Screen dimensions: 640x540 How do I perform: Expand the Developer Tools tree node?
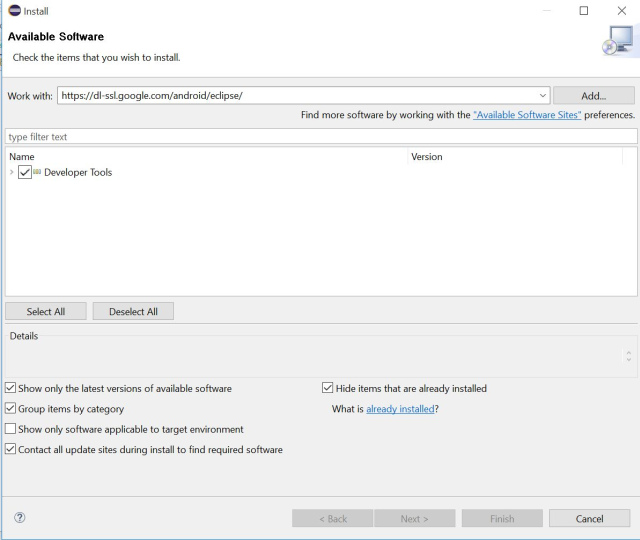click(x=12, y=173)
